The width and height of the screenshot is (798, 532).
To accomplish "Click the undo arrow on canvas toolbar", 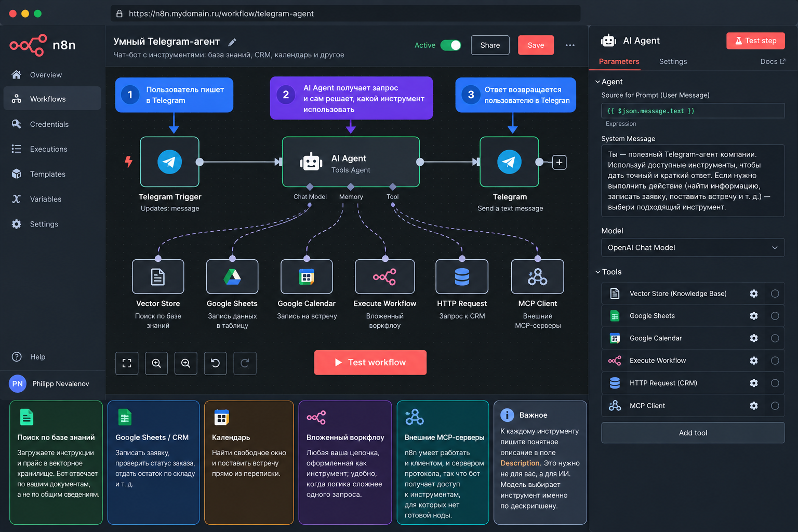I will (x=216, y=363).
